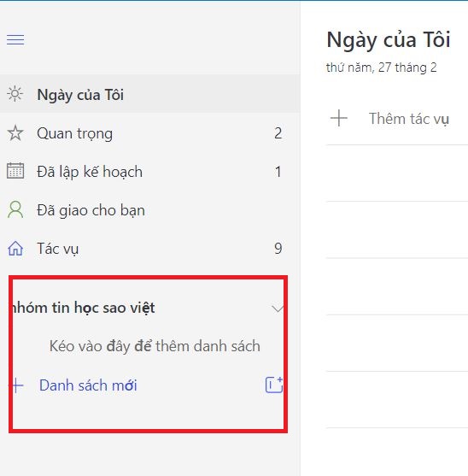Click the hint Kéo vào đây để thêm danh sách
This screenshot has width=468, height=476.
[x=155, y=346]
